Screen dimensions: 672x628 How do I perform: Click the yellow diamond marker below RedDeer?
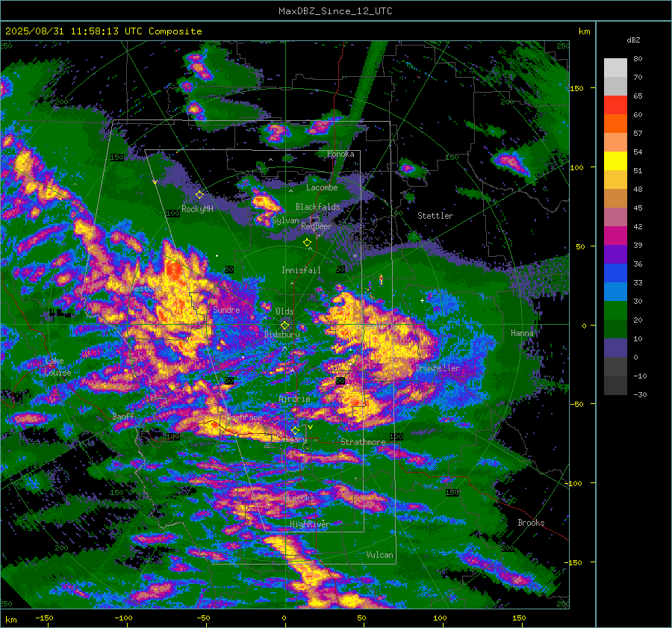point(307,243)
